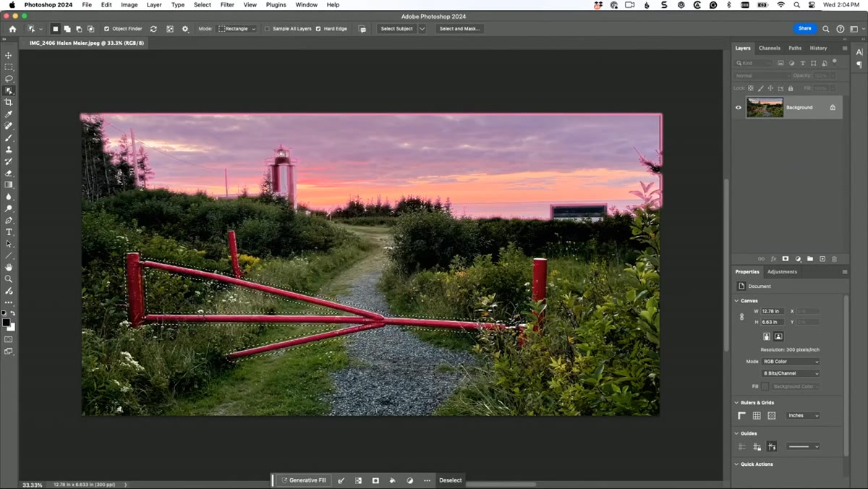Viewport: 868px width, 489px height.
Task: Choose Subtract from Selection mode icon
Action: click(78, 29)
